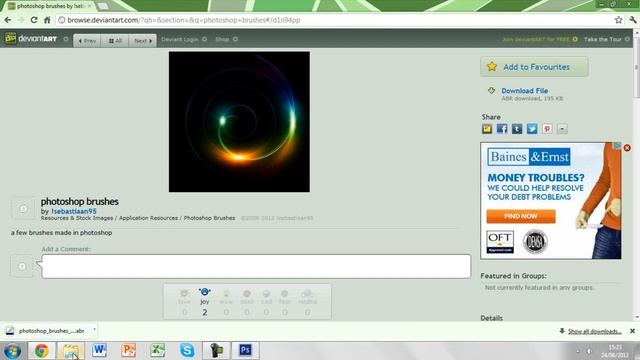Open the downloaded file's dropdown arrow
Screen dimensions: 640x360
tap(94, 329)
